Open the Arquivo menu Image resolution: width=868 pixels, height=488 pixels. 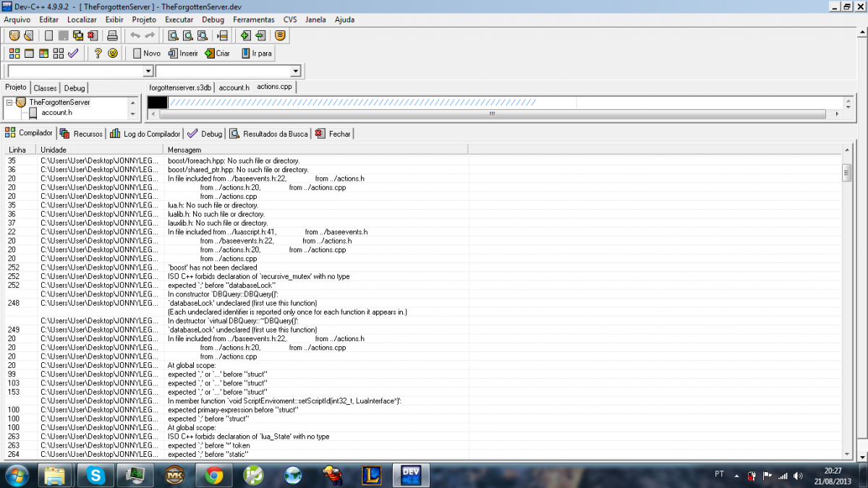(17, 20)
